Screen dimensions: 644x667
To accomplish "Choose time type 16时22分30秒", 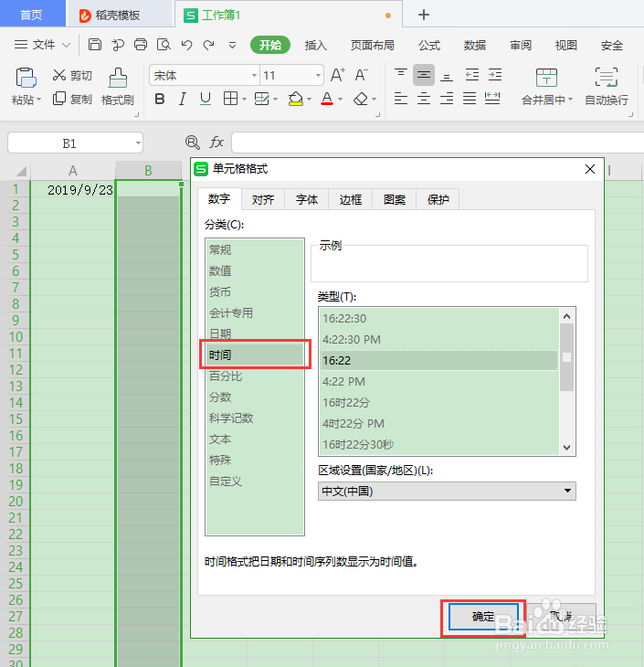I will [439, 445].
